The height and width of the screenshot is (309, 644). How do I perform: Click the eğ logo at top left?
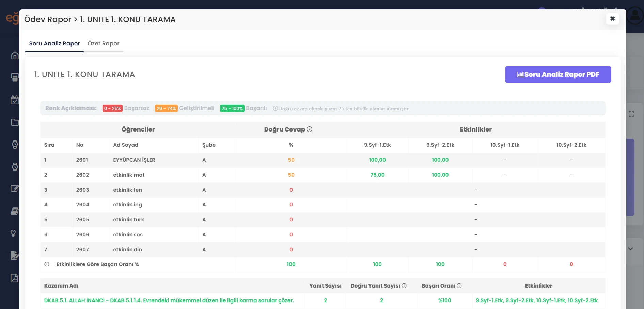tap(13, 18)
